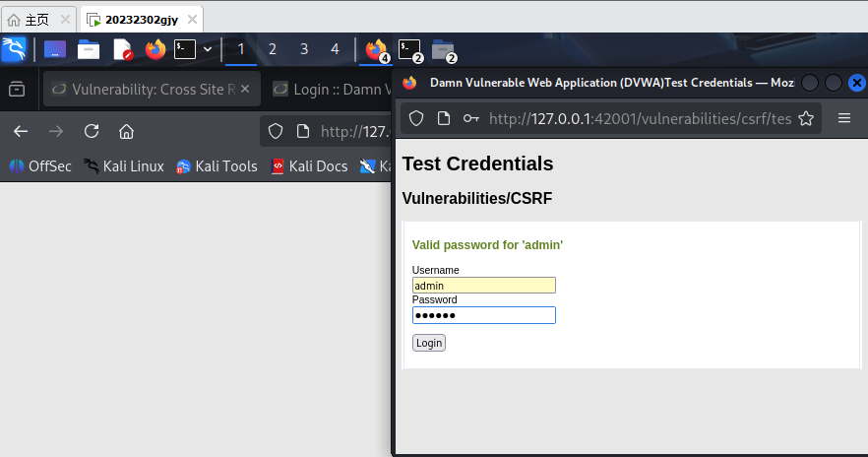Image resolution: width=868 pixels, height=457 pixels.
Task: Open the file manager icon in the panel
Action: [x=88, y=50]
